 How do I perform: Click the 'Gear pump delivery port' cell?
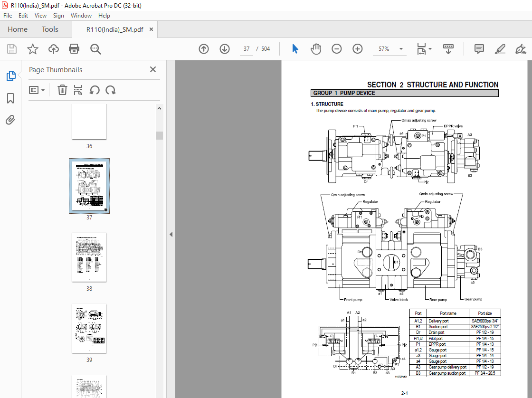click(x=447, y=367)
